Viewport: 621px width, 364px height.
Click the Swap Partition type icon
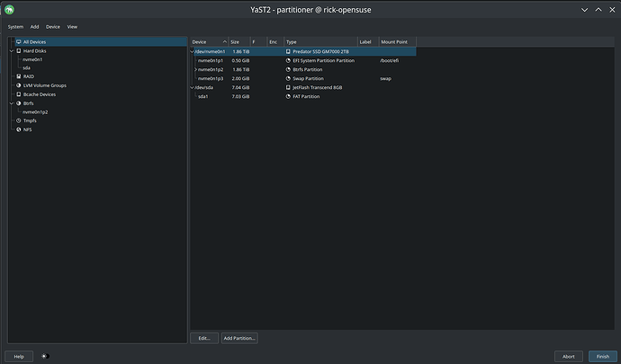[x=288, y=78]
